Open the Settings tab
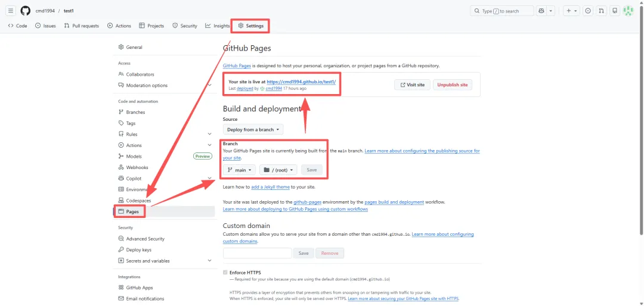Screen dimensions: 644x306 [250, 26]
